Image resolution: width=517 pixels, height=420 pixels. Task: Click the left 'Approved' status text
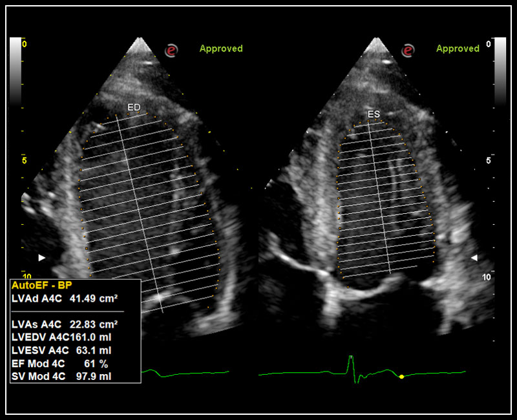coord(221,48)
